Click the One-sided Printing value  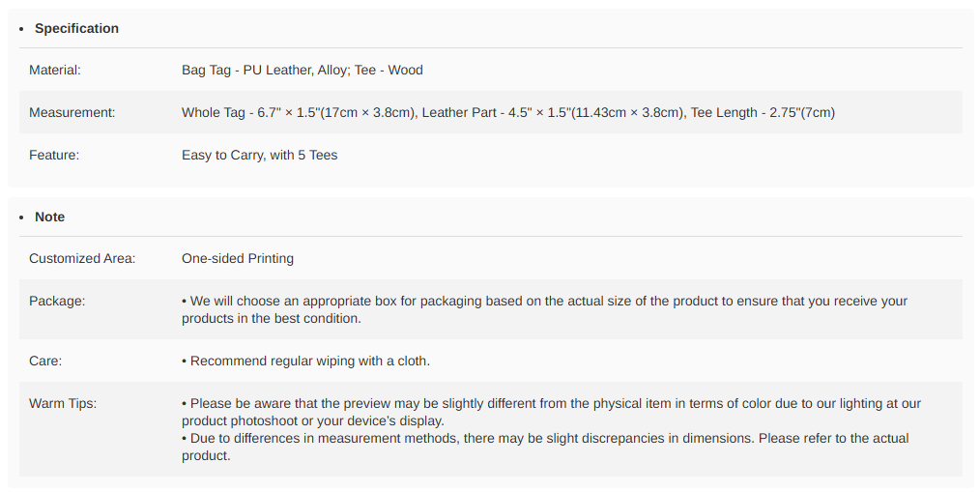238,258
